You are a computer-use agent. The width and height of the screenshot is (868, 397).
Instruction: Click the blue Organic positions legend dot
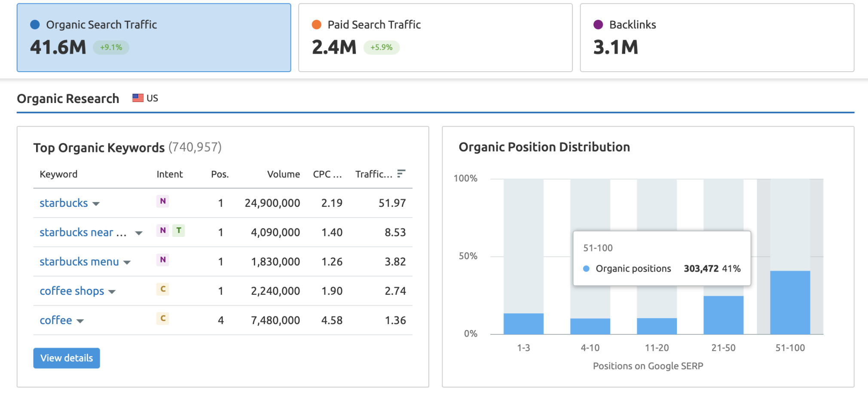[586, 269]
